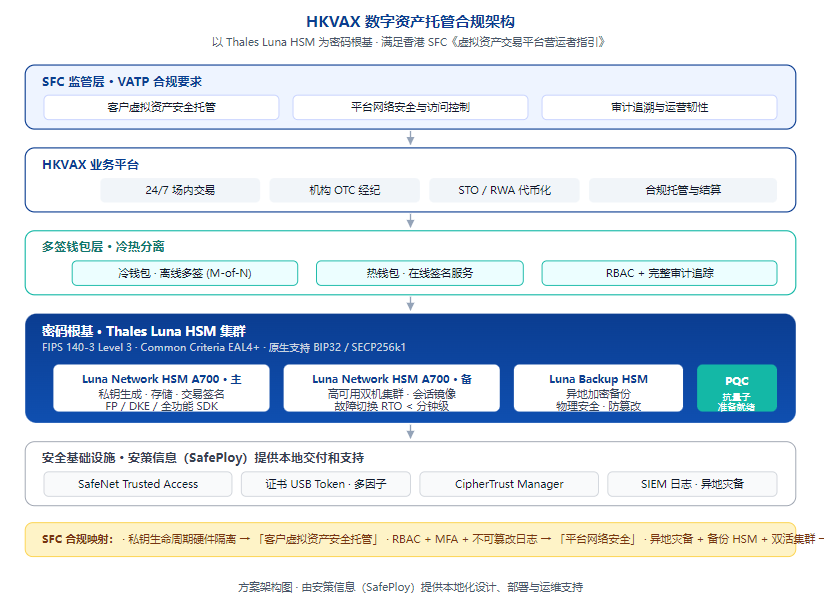Click the FIPS 140-3 Level 3 specification line

(224, 348)
